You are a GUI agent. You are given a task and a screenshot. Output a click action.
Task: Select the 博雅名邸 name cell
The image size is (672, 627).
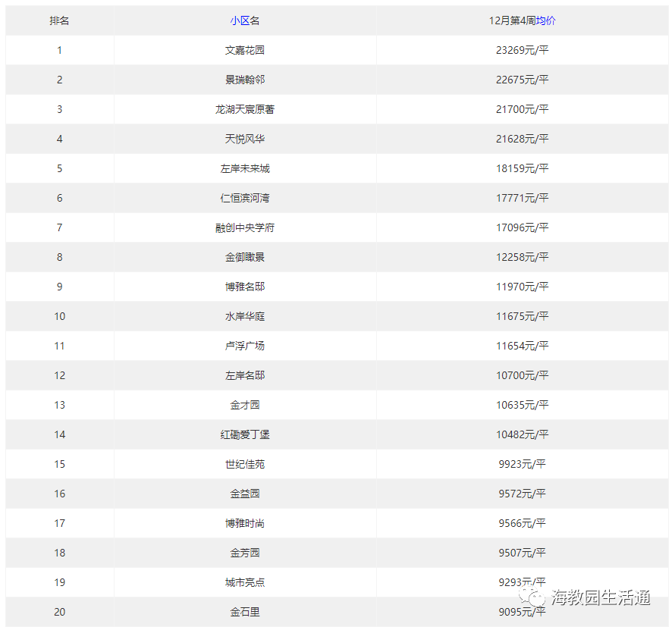[245, 287]
